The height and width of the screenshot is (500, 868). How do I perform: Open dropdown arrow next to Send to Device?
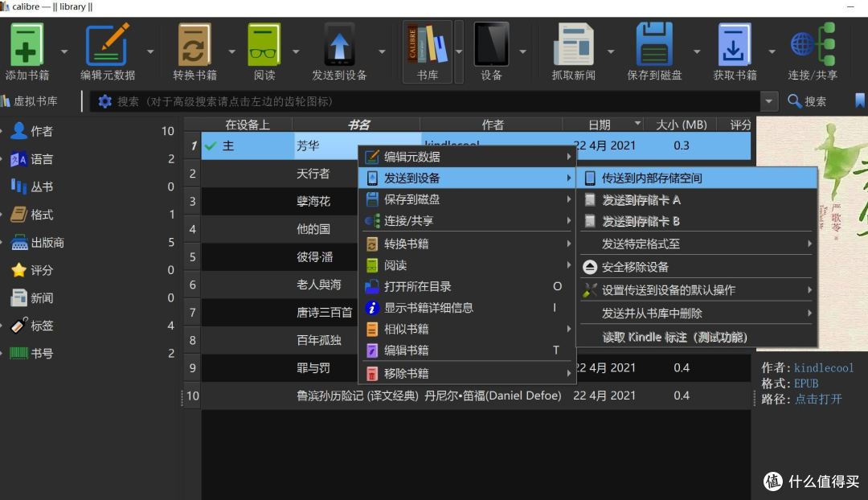pos(382,51)
